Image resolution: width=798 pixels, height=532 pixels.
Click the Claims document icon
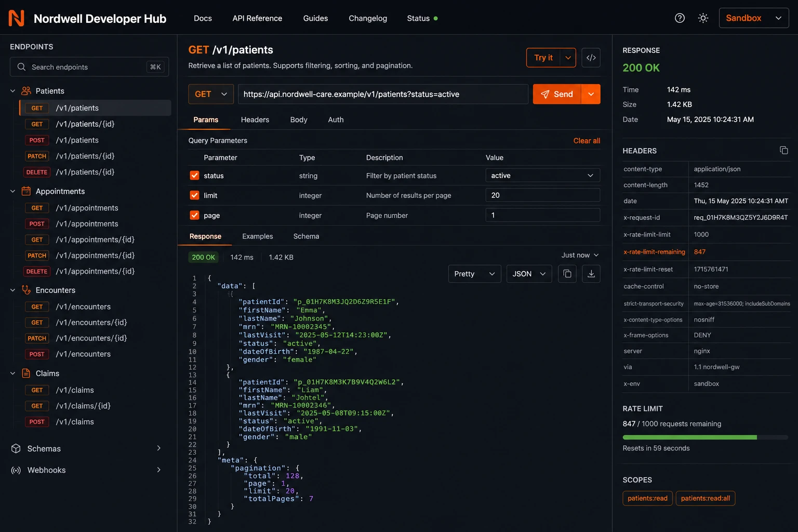[x=26, y=373]
